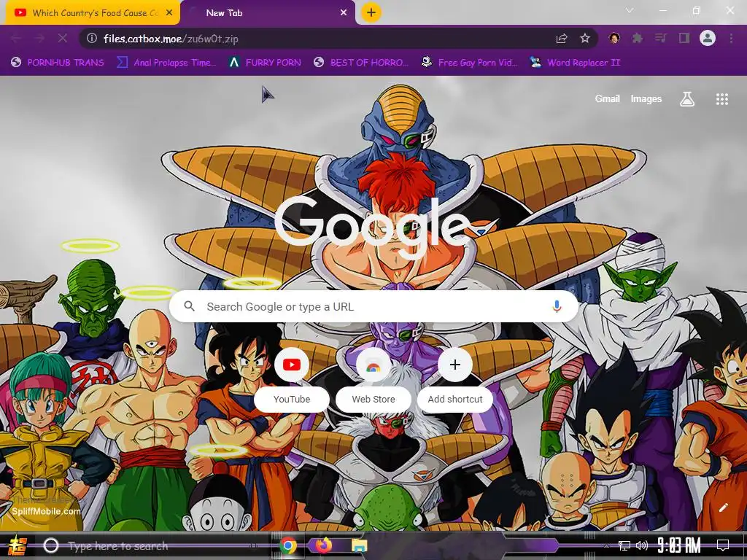747x560 pixels.
Task: Close the New Tab tab
Action: click(344, 13)
